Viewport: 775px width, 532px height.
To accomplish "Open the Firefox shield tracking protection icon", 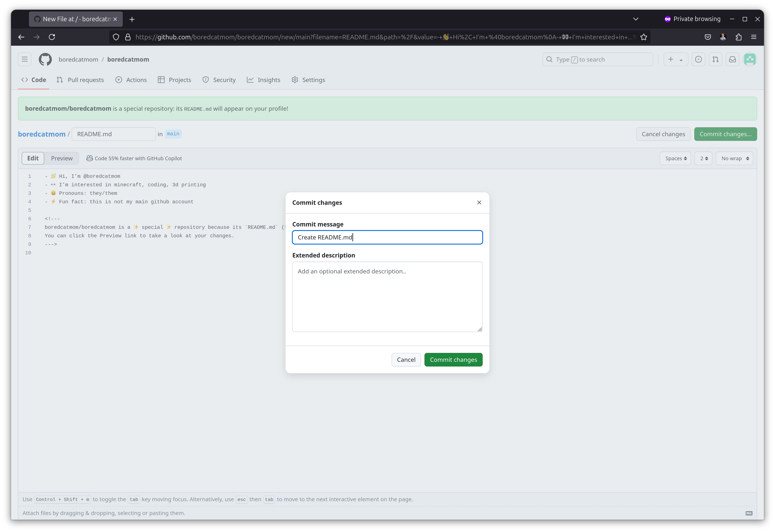I will 116,37.
